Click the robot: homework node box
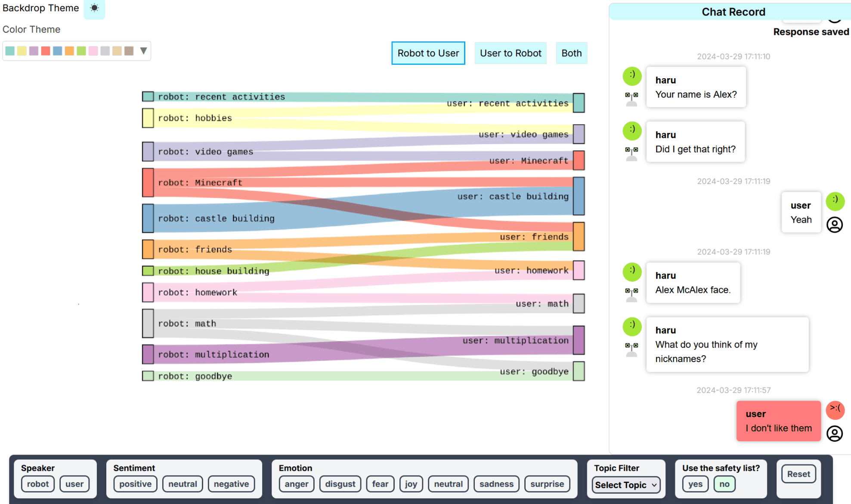Viewport: 851px width, 504px height. tap(148, 292)
